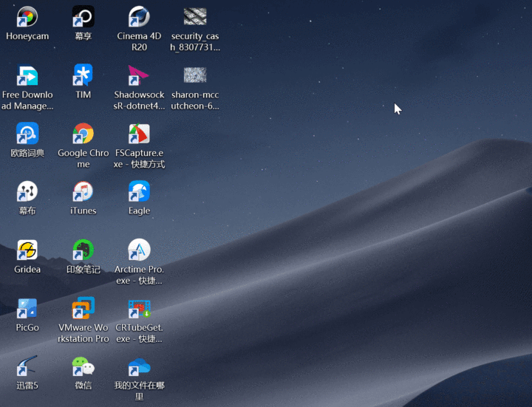Select the sharon-mccutcheon image file thumbnail
The width and height of the screenshot is (532, 407).
(x=195, y=75)
